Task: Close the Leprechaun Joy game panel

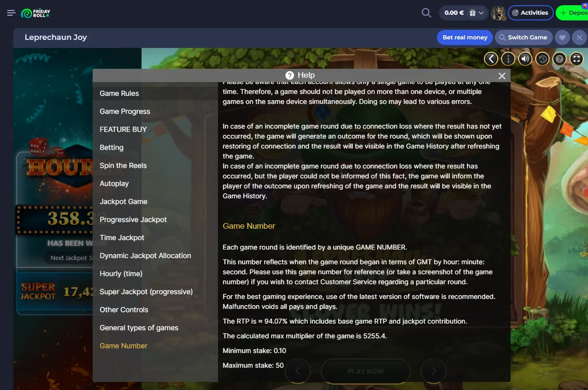Action: pos(579,37)
